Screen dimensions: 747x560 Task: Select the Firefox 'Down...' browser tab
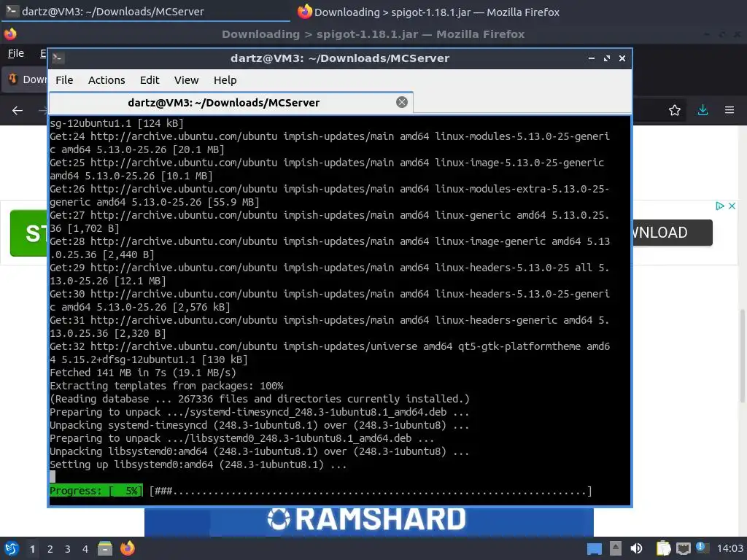(x=25, y=79)
